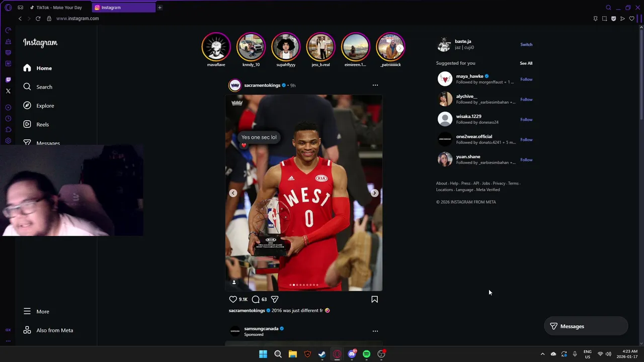Open Extensions puzzle icon in Opera sidebar
Screen dimensions: 644x362
tap(8, 130)
